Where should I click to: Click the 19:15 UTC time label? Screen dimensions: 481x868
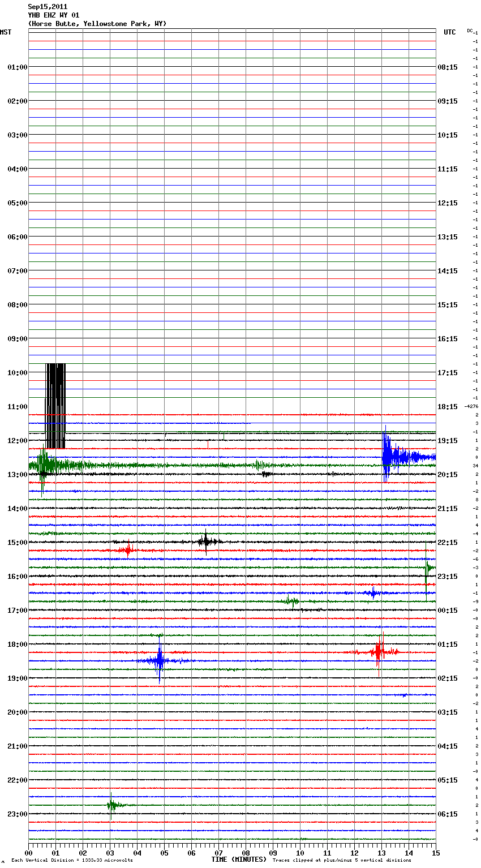[x=448, y=441]
